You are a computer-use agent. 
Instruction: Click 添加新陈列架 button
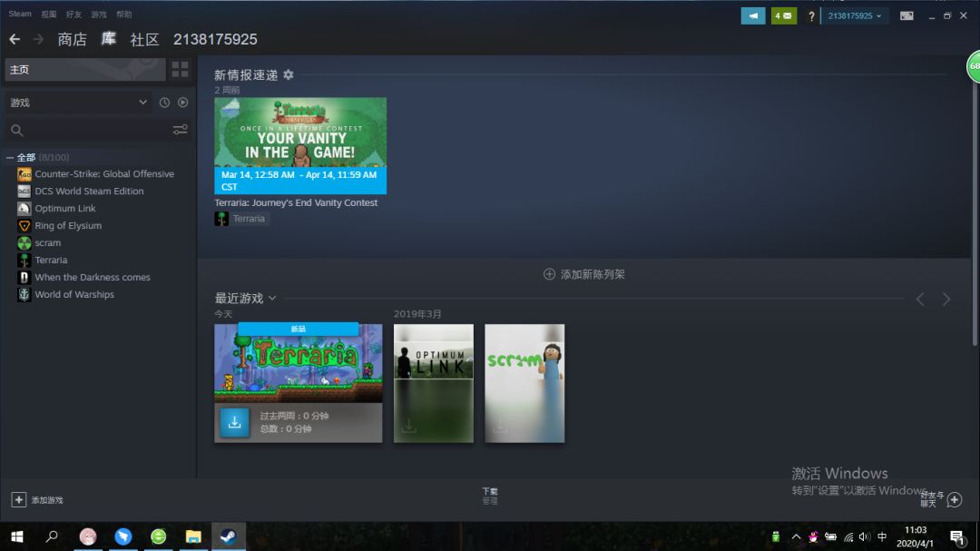tap(583, 274)
